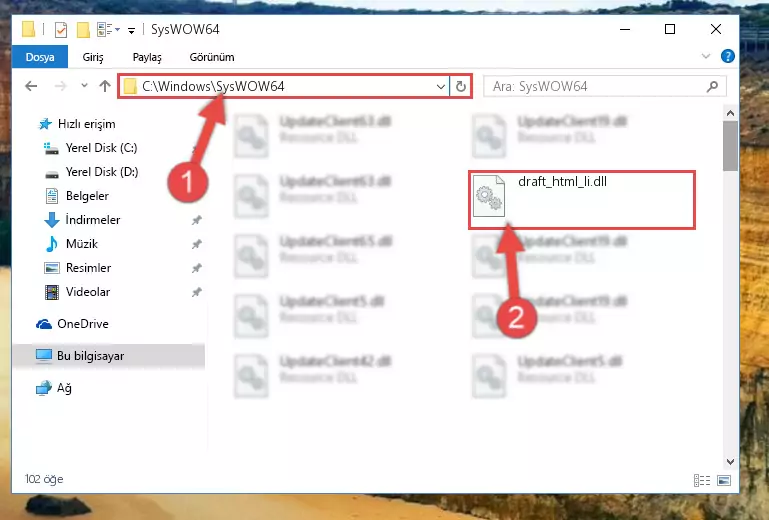The image size is (769, 520).
Task: Open the Customize Quick Access Toolbar dropdown
Action: pyautogui.click(x=131, y=31)
